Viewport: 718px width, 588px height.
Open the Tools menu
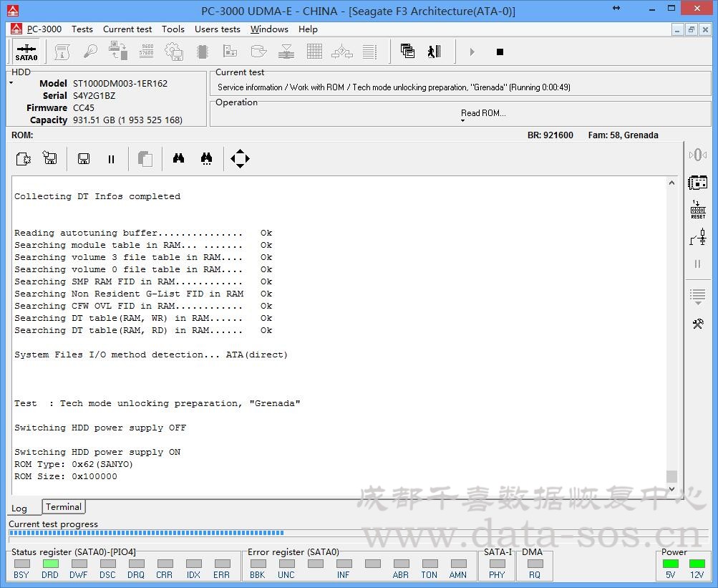click(173, 29)
